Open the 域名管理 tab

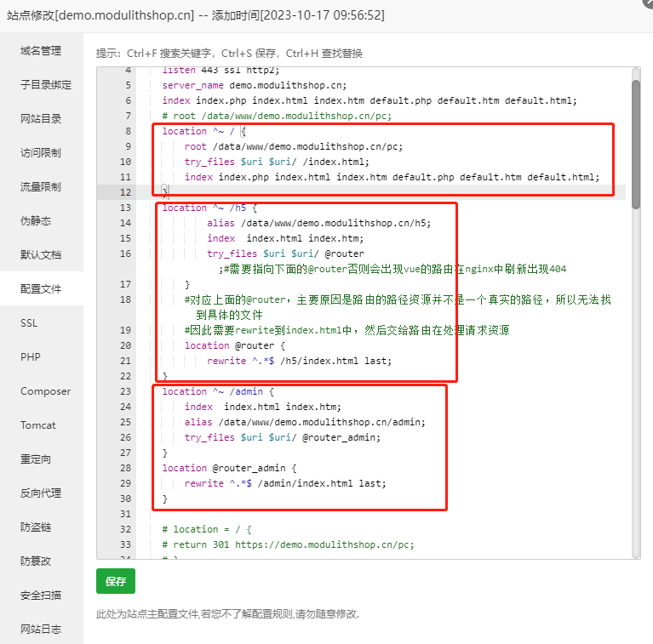41,51
